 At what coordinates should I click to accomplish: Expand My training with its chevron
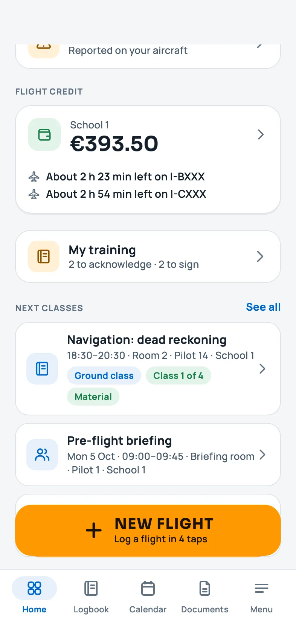point(260,256)
